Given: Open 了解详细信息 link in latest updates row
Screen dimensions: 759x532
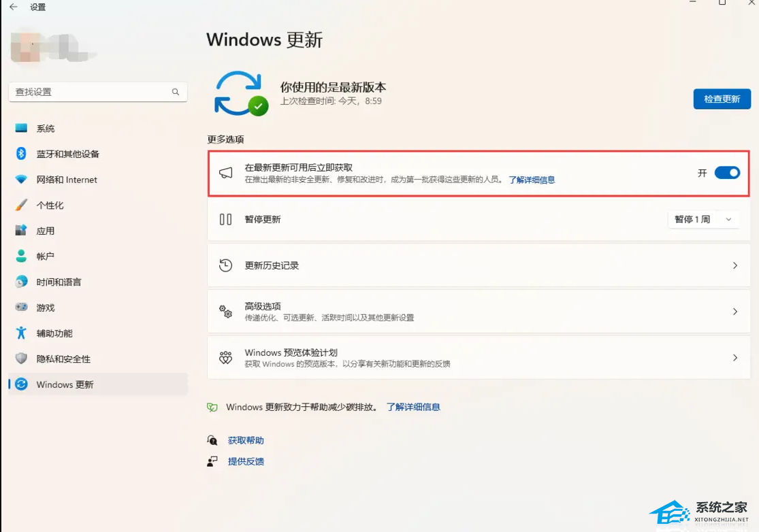Looking at the screenshot, I should [532, 180].
